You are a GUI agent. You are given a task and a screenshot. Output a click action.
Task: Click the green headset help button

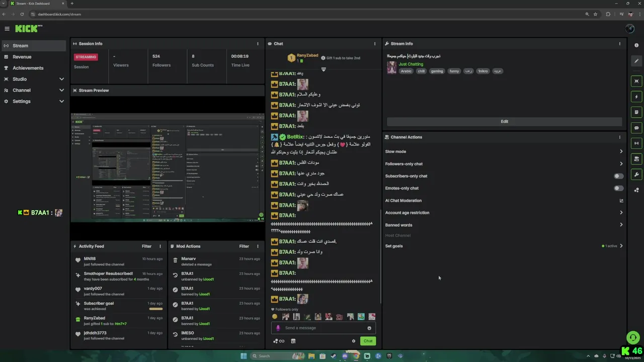click(633, 338)
